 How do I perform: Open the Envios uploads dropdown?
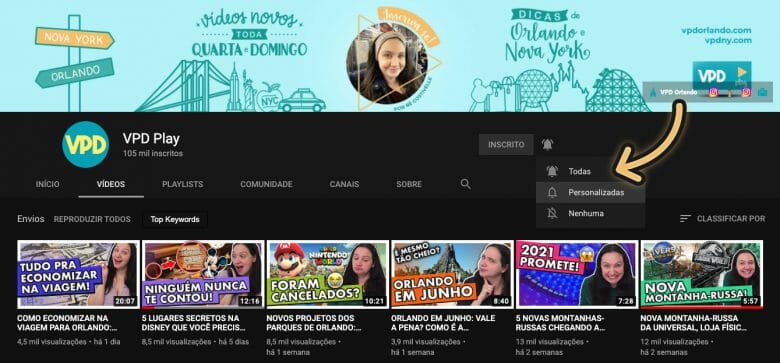click(x=31, y=219)
